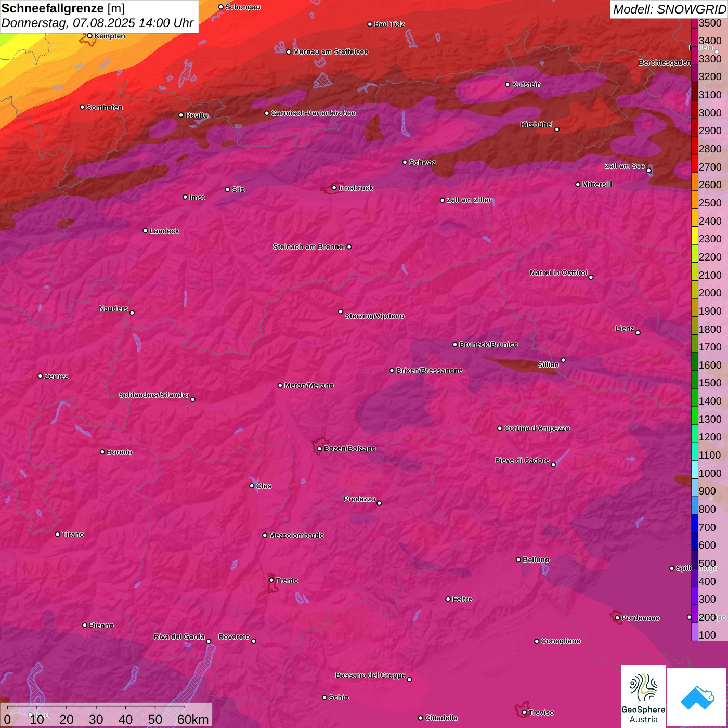Click the Pordenone city marker
Screen dimensions: 728x728
point(617,618)
